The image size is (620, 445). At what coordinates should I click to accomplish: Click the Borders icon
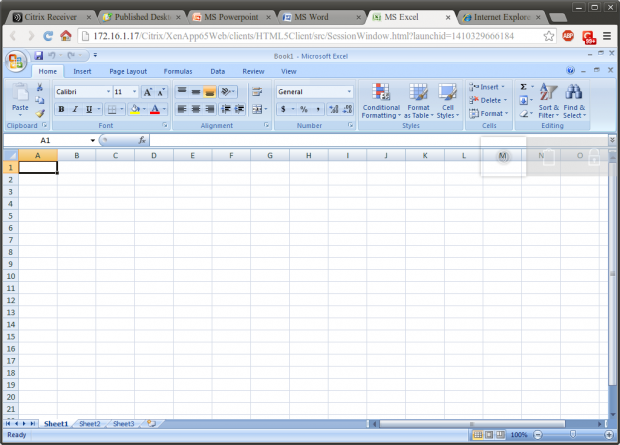(112, 110)
